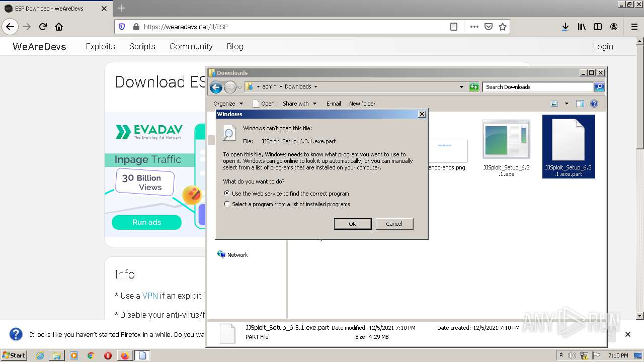Open more view options dropdown arrow
This screenshot has height=362, width=644.
point(567,104)
